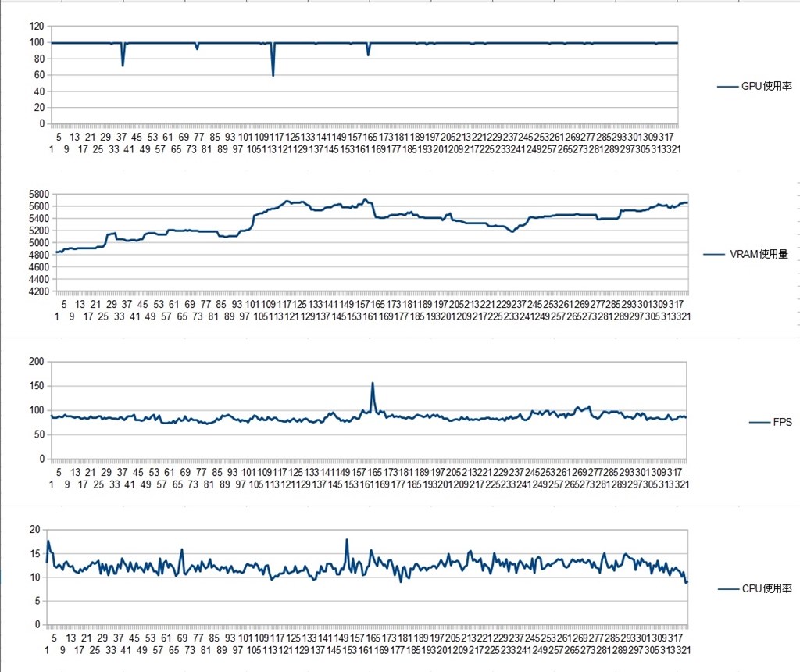Screen dimensions: 800x672
Task: Select the CPU使用率 legend entry
Action: pyautogui.click(x=755, y=589)
